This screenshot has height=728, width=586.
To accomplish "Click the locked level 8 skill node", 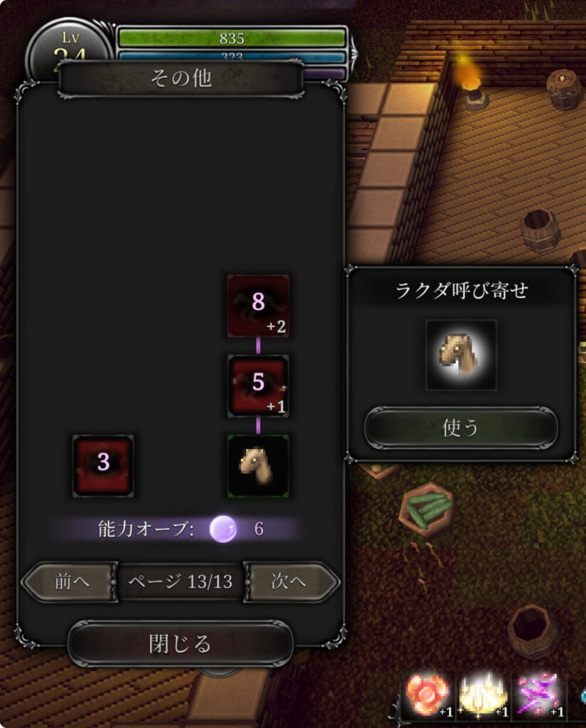I will click(258, 306).
